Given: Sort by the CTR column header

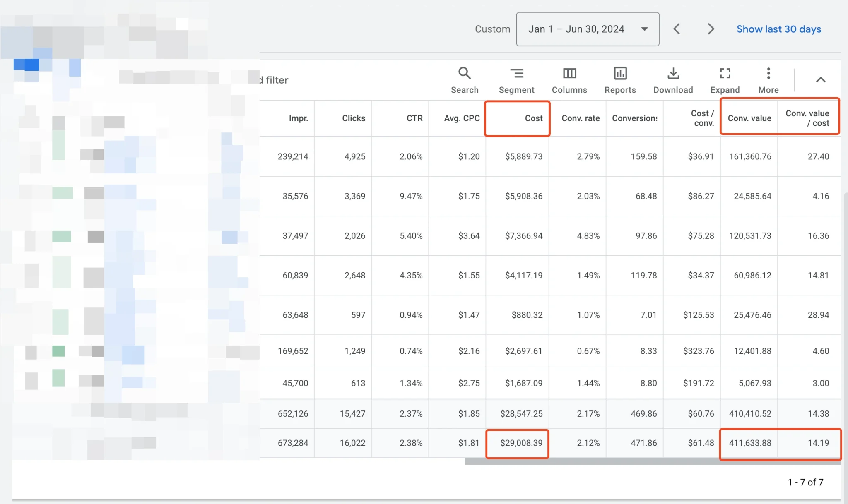Looking at the screenshot, I should (414, 118).
